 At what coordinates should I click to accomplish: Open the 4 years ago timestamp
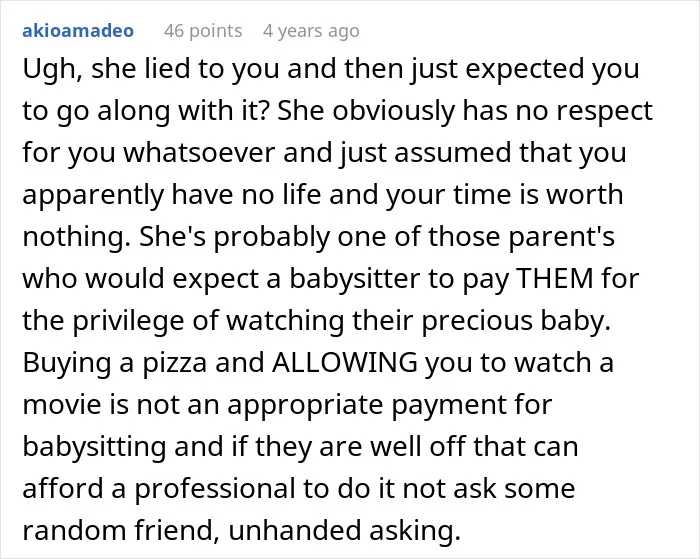311,31
